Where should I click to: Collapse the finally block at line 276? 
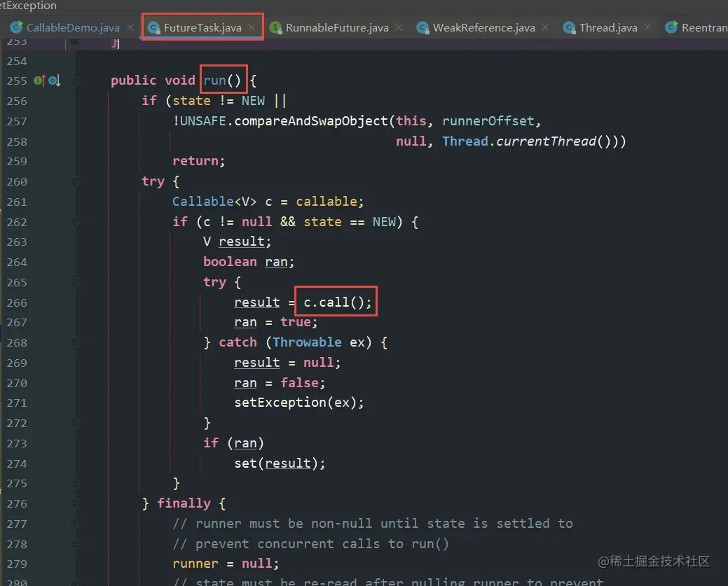pos(74,503)
